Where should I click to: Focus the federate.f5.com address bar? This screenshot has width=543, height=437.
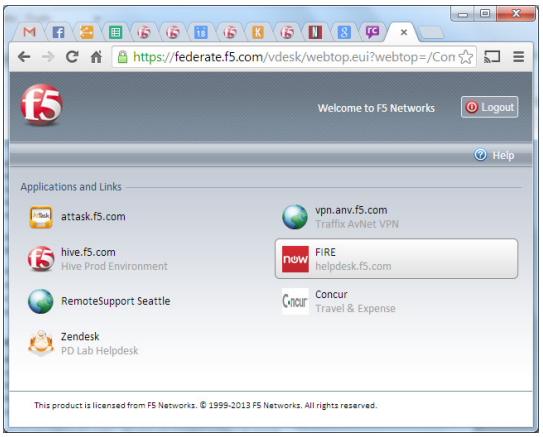(294, 57)
